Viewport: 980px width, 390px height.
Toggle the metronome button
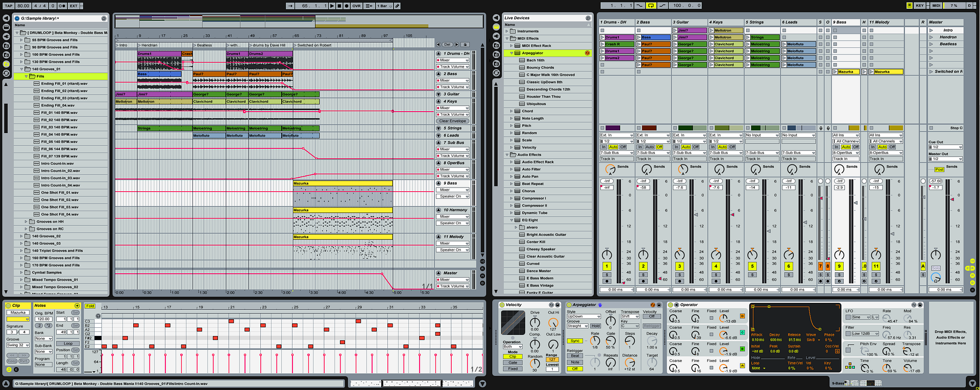pyautogui.click(x=62, y=6)
